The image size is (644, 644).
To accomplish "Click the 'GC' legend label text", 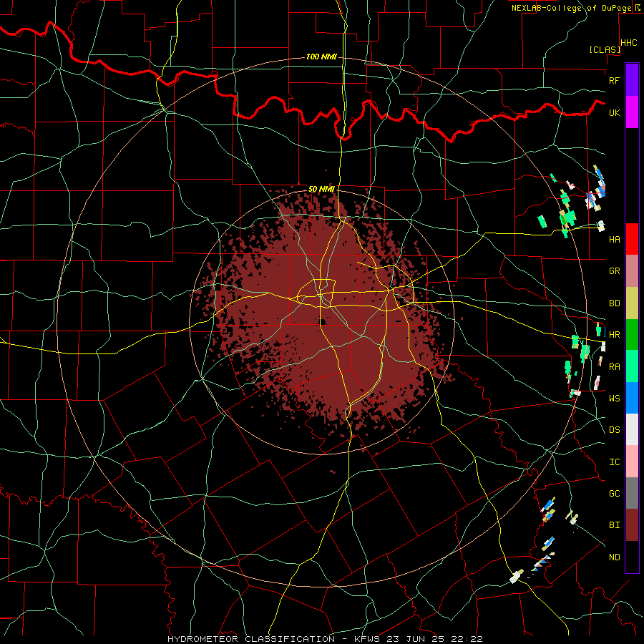I will [614, 494].
